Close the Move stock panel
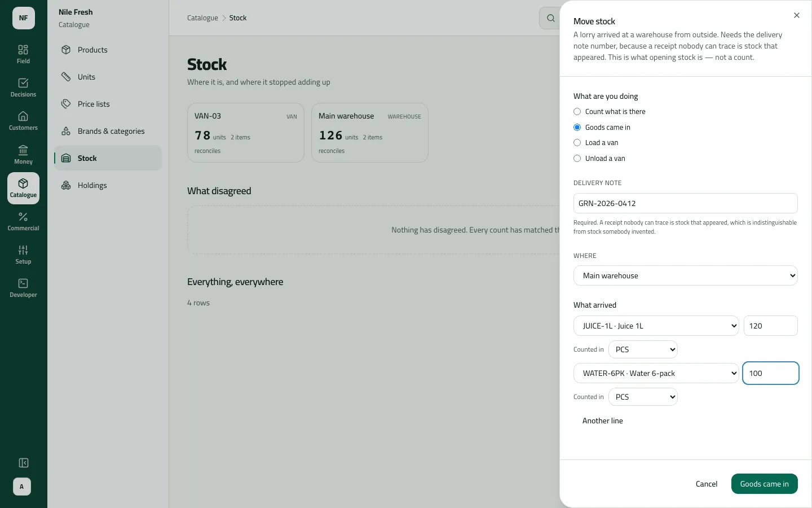 point(797,15)
